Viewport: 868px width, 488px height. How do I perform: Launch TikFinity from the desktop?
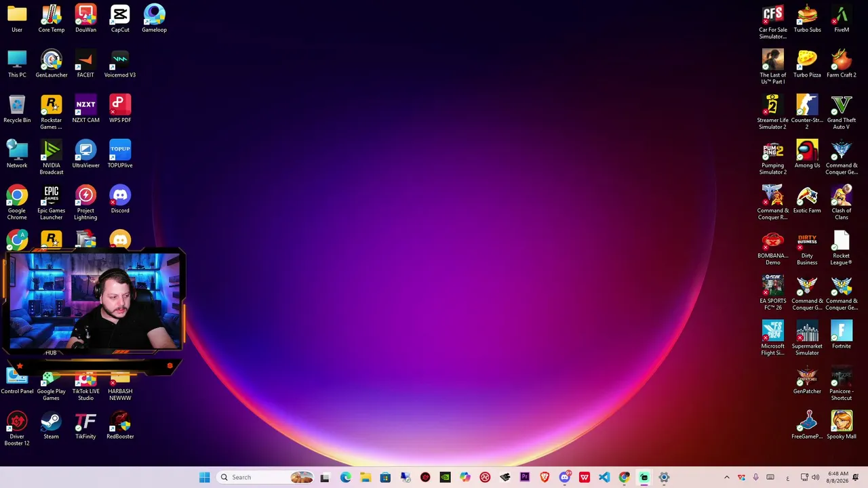pyautogui.click(x=85, y=425)
